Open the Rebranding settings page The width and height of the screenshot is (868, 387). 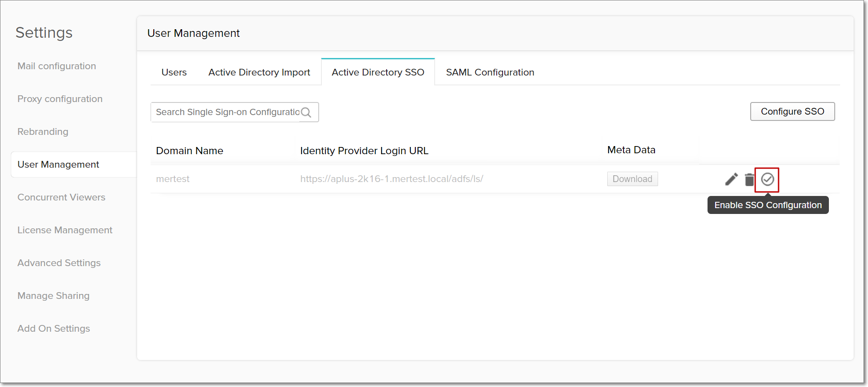[x=43, y=132]
